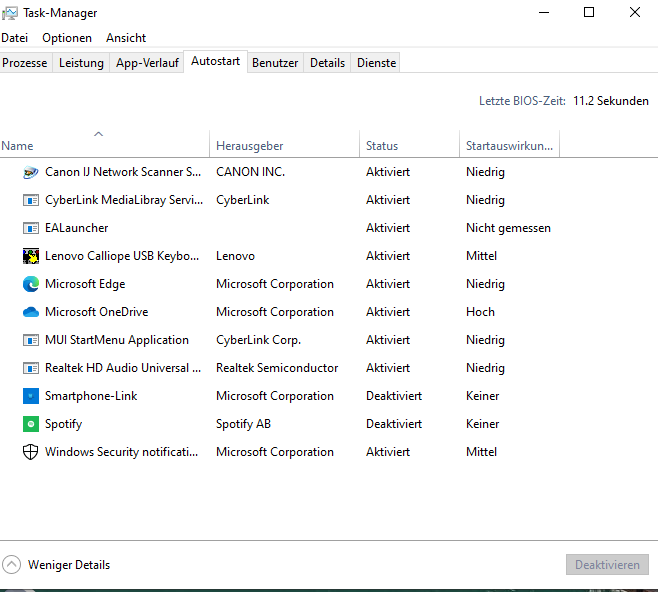658x592 pixels.
Task: Open the Optionen menu
Action: point(67,38)
